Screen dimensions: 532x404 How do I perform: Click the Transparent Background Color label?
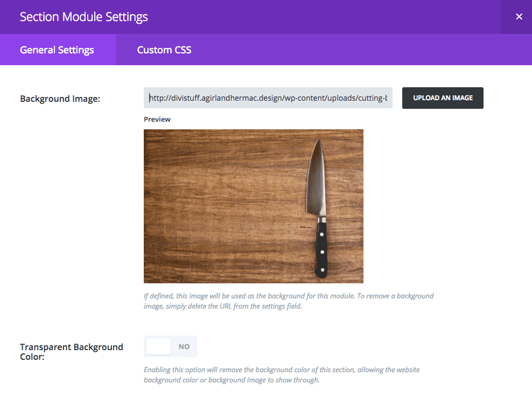point(72,351)
